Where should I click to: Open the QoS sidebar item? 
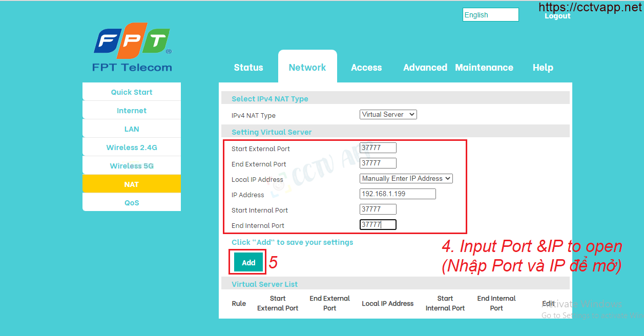132,203
